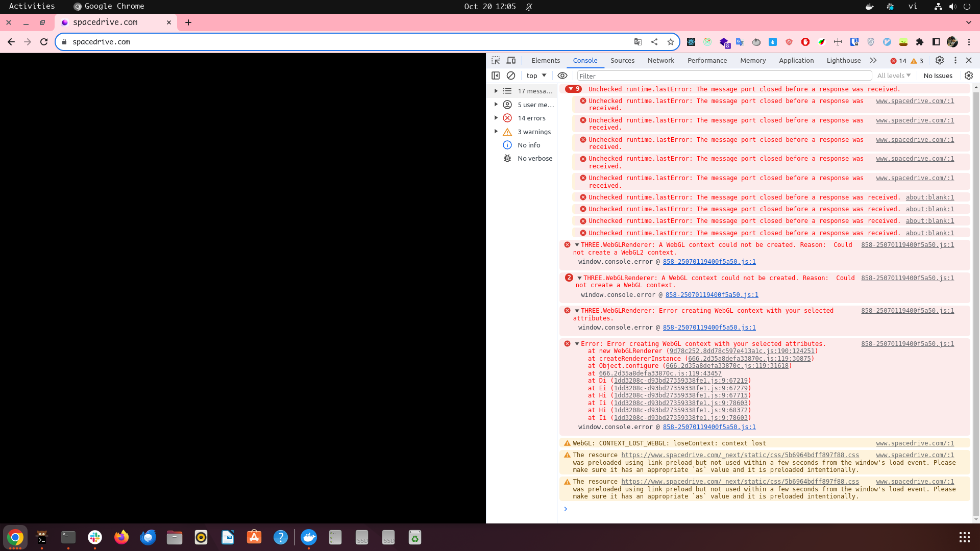The width and height of the screenshot is (980, 551).
Task: Open the Activities menu
Action: (32, 6)
